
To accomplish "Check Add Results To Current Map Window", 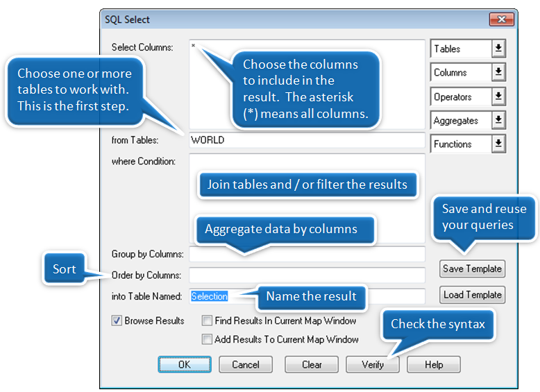I will pyautogui.click(x=207, y=339).
